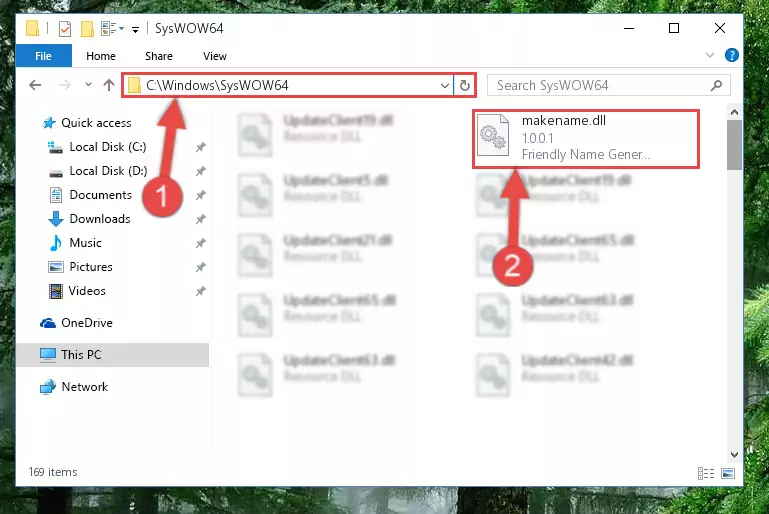Switch to the Share ribbon tab
Screen dimensions: 769x514
tap(158, 56)
